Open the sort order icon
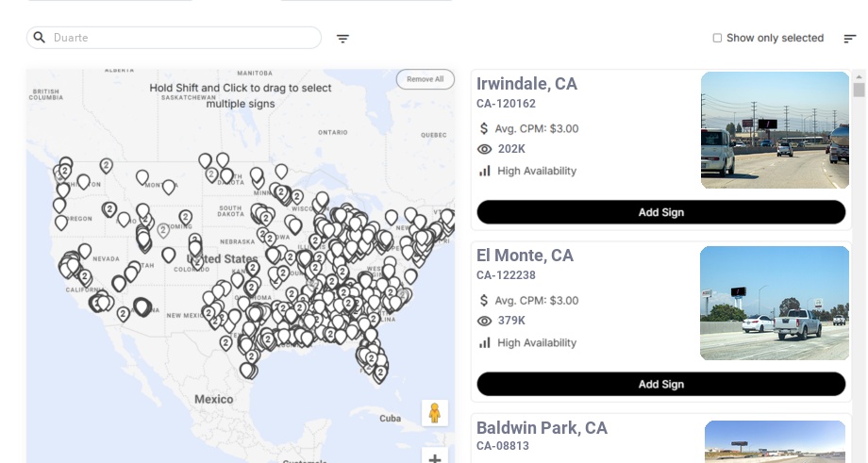Viewport: 868px width, 463px height. tap(849, 39)
